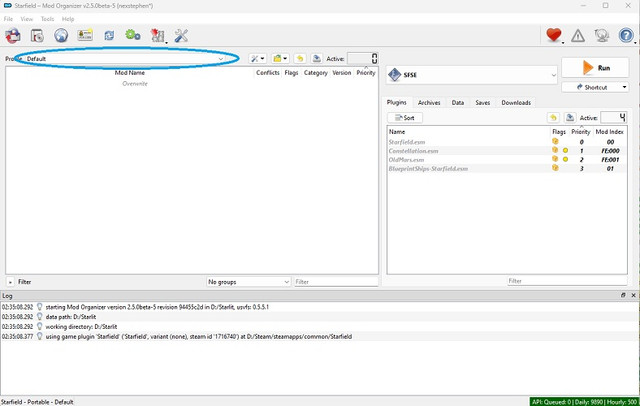Expand the SFSE executable dropdown
Image resolution: width=640 pixels, height=406 pixels.
[471, 75]
